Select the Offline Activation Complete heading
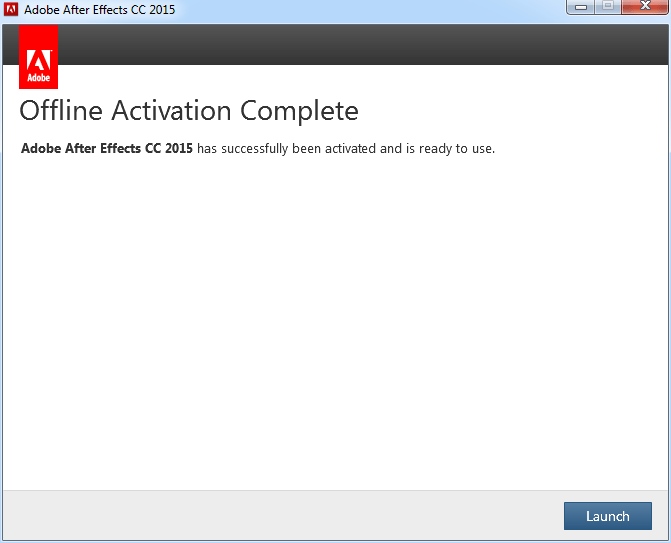 click(189, 111)
